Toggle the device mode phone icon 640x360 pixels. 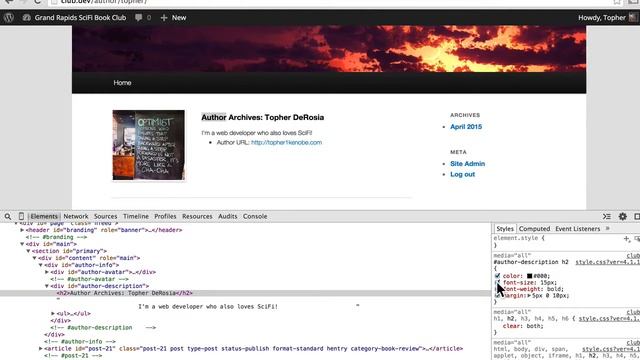click(x=21, y=216)
